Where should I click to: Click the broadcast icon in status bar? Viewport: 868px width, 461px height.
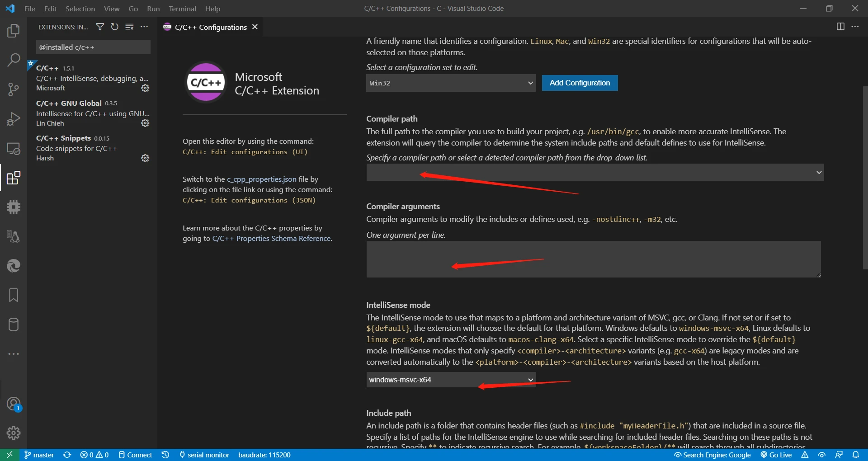[x=822, y=455]
